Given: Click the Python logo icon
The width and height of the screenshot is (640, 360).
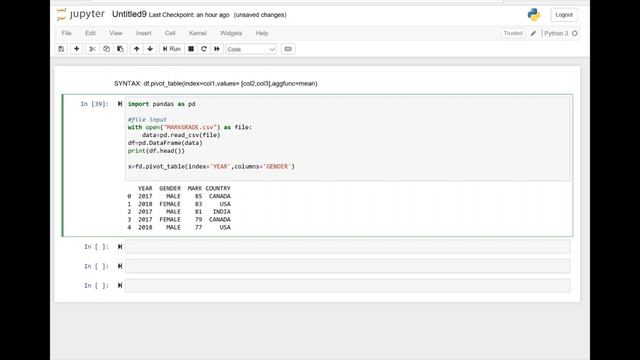Looking at the screenshot, I should (x=534, y=15).
